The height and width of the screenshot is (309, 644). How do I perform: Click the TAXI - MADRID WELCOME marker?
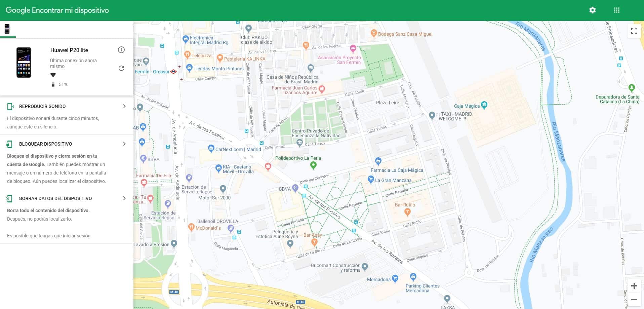pos(432,115)
